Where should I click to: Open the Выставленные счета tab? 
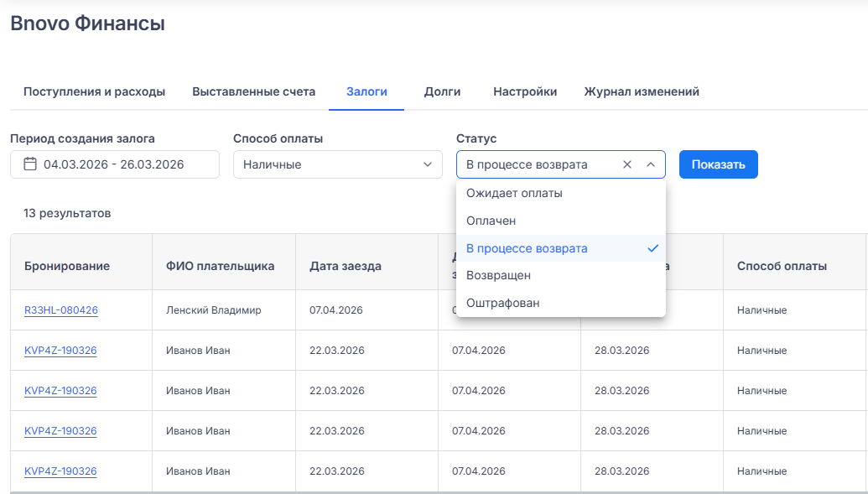click(x=253, y=91)
